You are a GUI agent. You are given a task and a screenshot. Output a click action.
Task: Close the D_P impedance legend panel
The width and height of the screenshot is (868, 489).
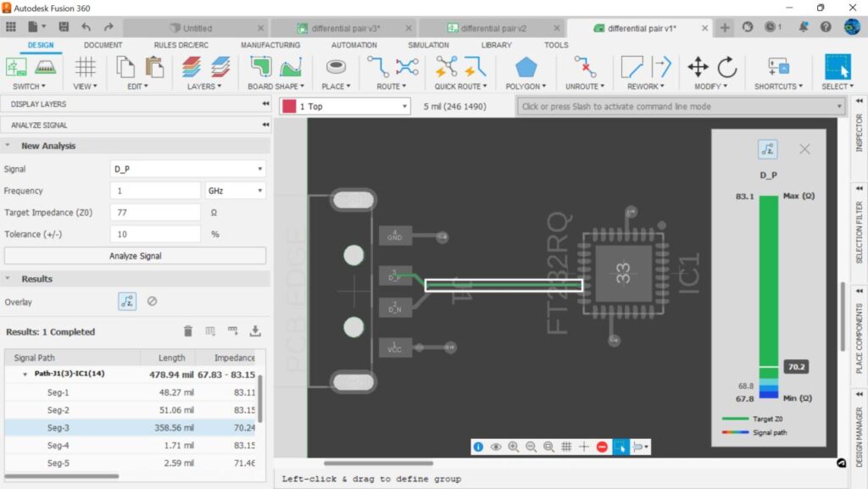804,149
